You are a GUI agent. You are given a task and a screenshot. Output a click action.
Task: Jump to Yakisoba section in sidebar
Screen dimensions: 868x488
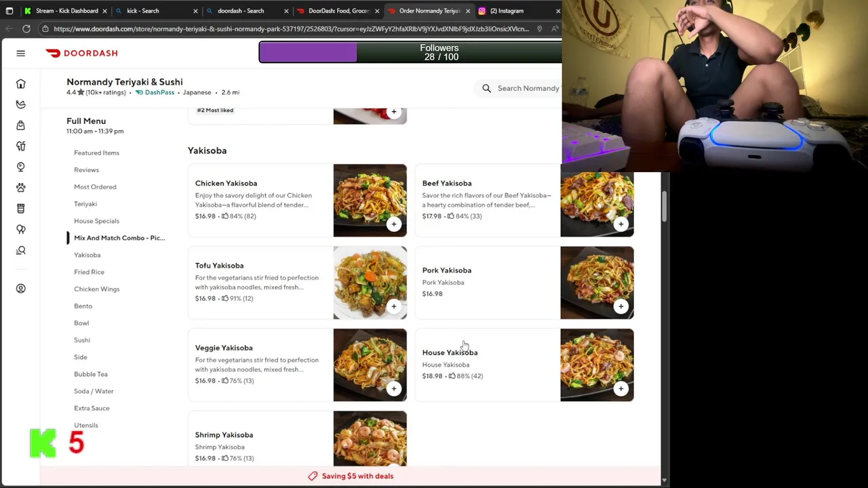tap(87, 255)
